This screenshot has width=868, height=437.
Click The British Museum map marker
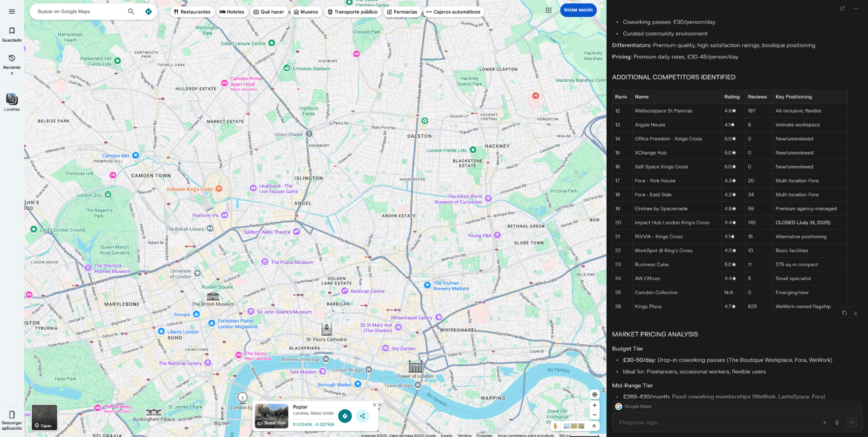pos(213,297)
